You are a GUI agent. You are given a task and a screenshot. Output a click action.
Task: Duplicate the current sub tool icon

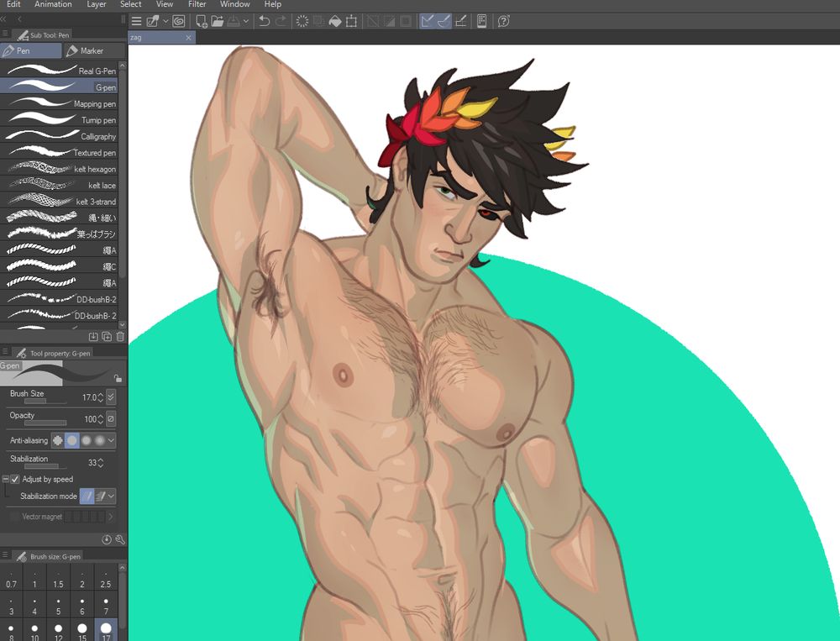[107, 337]
